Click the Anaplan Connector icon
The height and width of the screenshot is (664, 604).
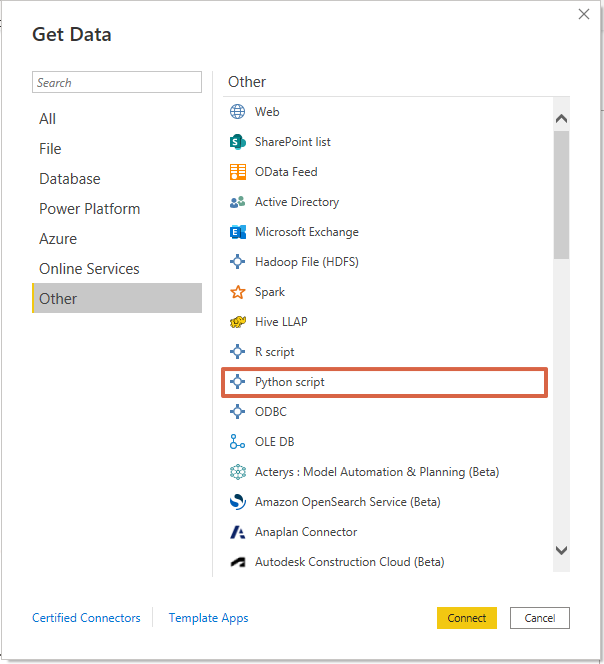(x=237, y=532)
